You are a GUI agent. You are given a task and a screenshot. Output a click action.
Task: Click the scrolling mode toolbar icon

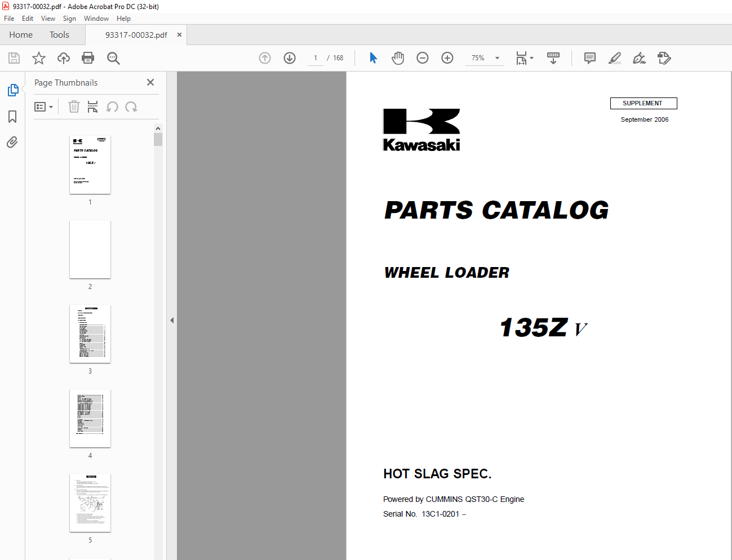[553, 58]
